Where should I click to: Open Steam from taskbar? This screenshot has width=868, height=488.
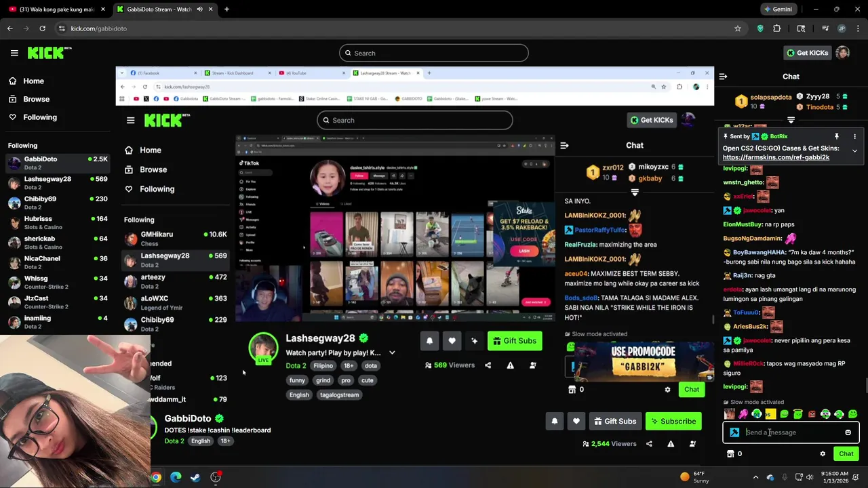pos(195,477)
